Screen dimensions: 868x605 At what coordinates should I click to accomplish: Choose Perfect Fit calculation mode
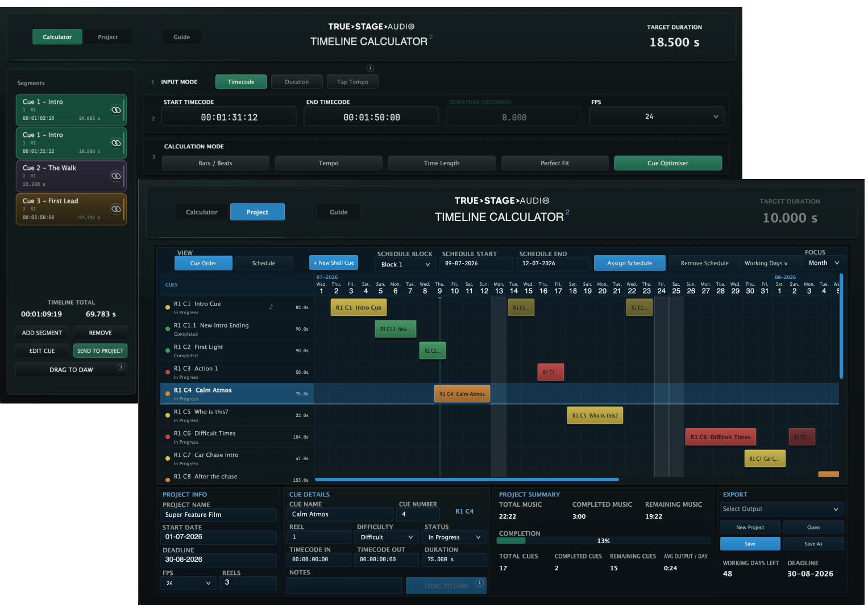[x=555, y=163]
